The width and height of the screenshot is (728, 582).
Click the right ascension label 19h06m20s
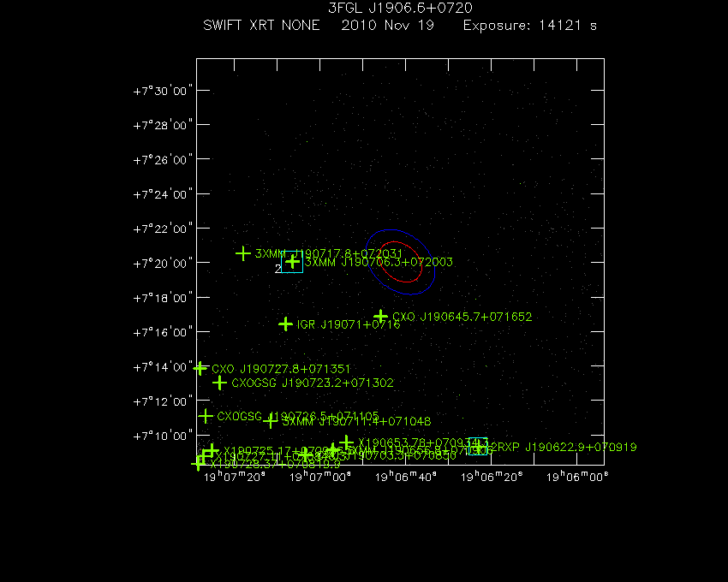[492, 477]
